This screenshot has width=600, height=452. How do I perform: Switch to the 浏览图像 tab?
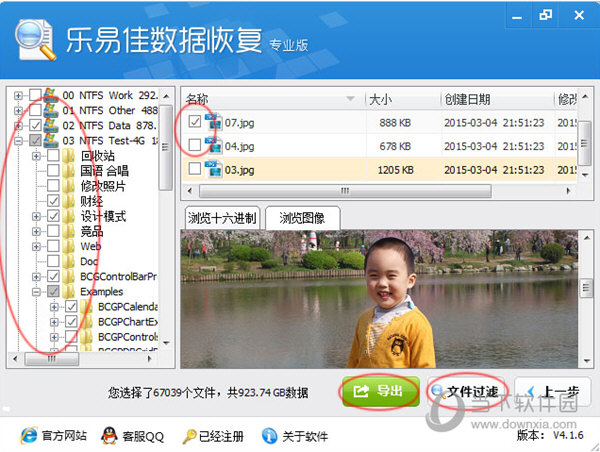[x=302, y=218]
